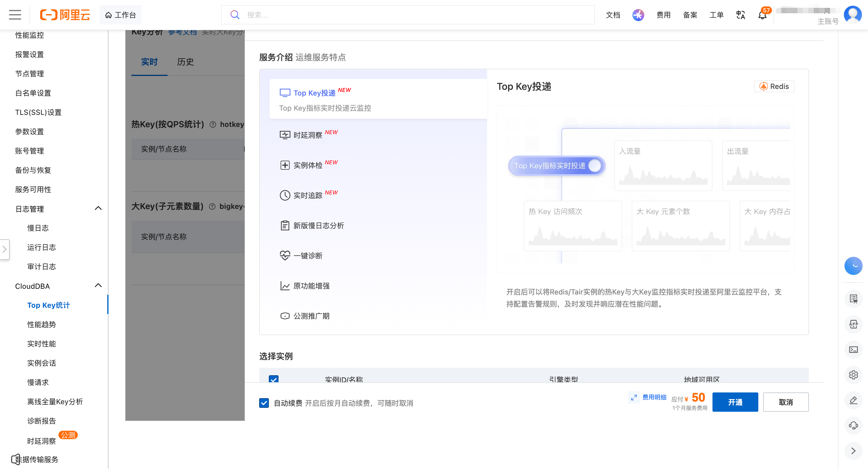Open 备案 in the top bar
This screenshot has height=469, width=868.
tap(690, 15)
